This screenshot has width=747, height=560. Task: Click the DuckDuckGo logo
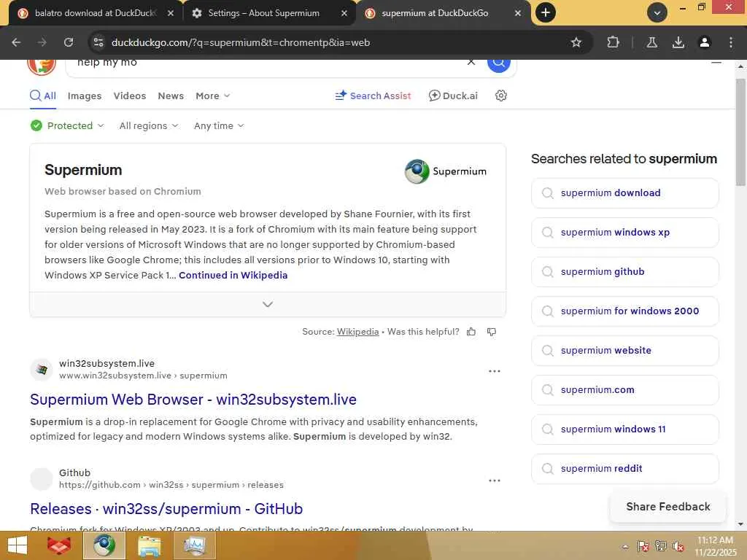pyautogui.click(x=42, y=65)
